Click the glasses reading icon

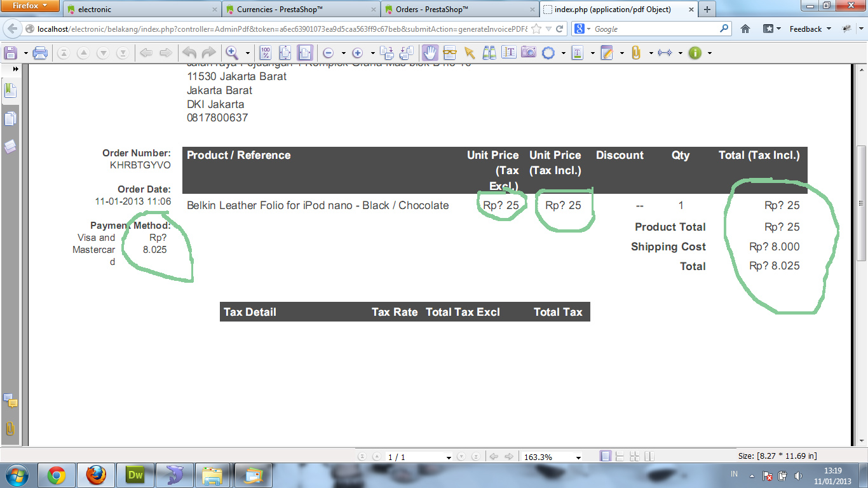pos(450,53)
